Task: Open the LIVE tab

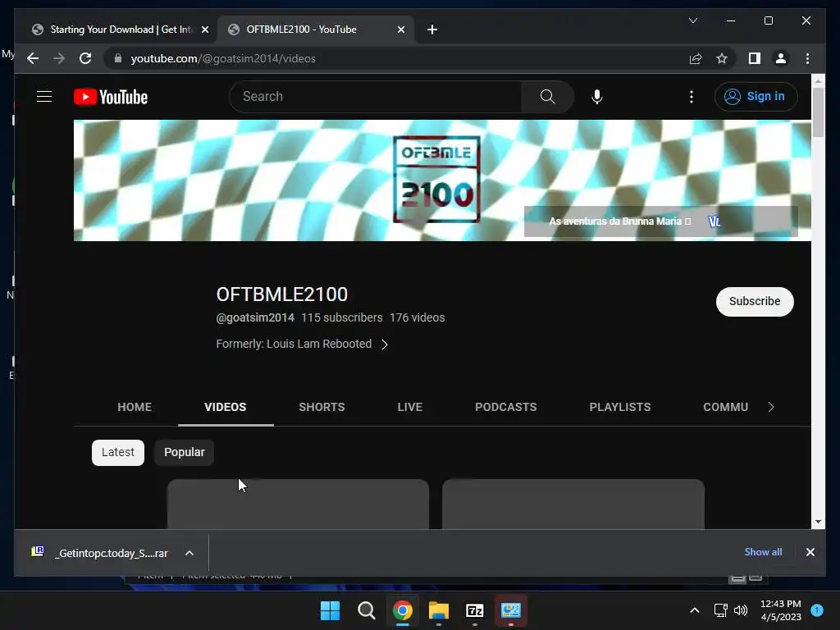Action: [410, 407]
